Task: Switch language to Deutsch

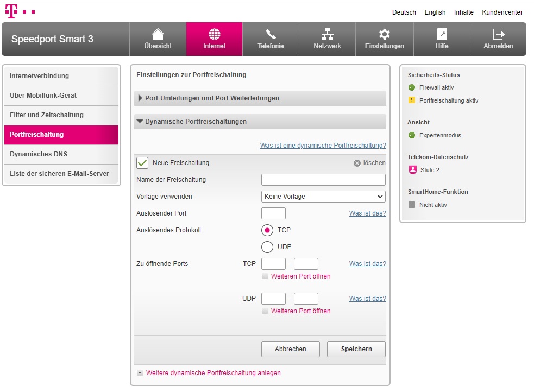Action: pos(404,12)
